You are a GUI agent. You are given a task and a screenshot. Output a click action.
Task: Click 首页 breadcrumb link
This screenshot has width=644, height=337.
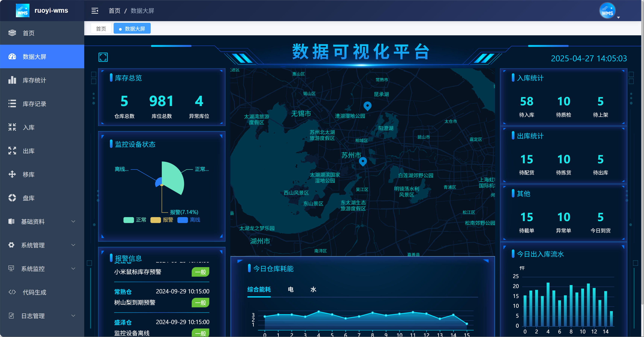(x=115, y=11)
